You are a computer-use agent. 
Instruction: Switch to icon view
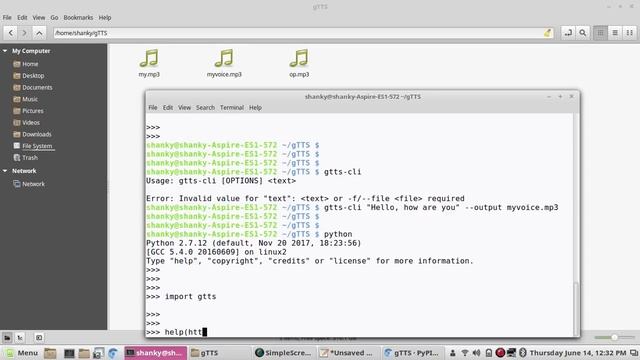click(600, 33)
